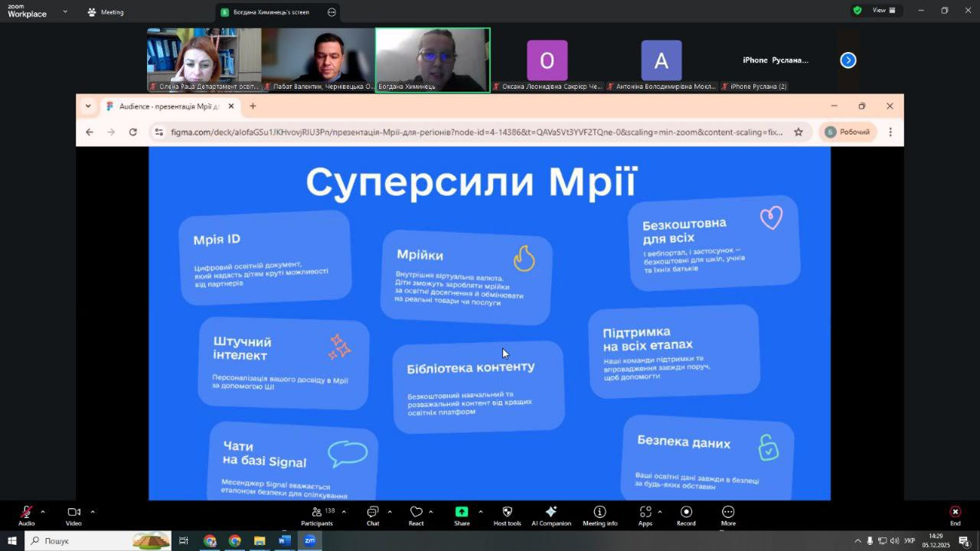Open the View dropdown in Zoom

click(884, 11)
